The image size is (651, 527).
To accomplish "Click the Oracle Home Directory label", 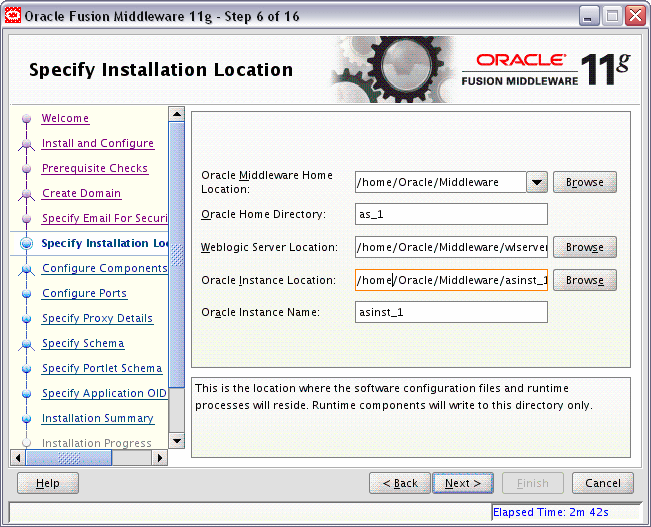I will point(263,214).
